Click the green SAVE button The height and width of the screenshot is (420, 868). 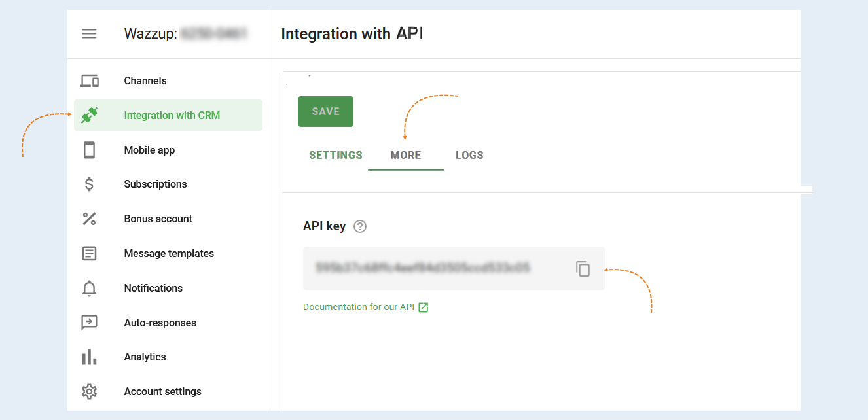click(325, 111)
